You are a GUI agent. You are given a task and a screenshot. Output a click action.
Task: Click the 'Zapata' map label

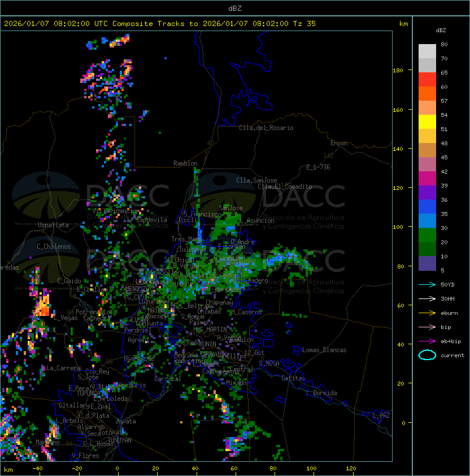coord(125,421)
